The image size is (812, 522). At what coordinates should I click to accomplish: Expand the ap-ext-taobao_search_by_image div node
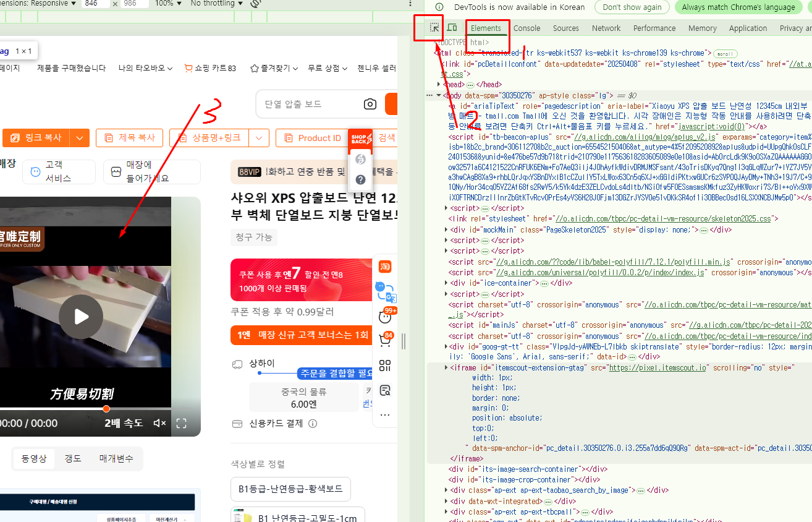(x=447, y=490)
